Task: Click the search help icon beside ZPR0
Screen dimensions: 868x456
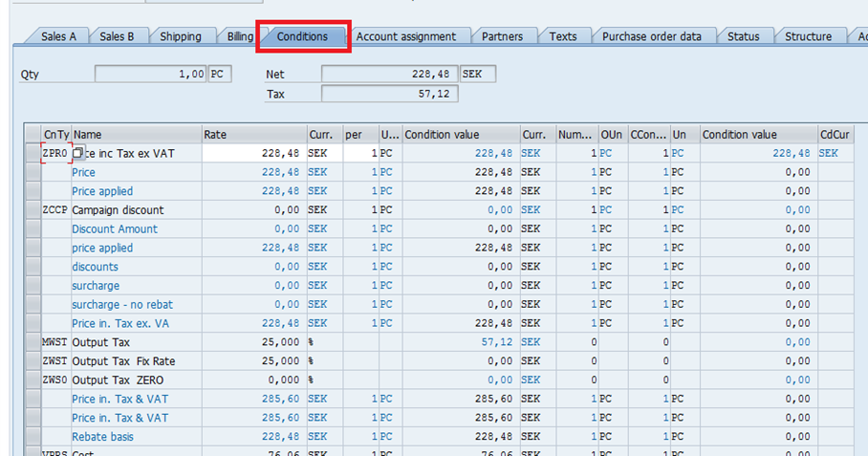Action: 78,153
